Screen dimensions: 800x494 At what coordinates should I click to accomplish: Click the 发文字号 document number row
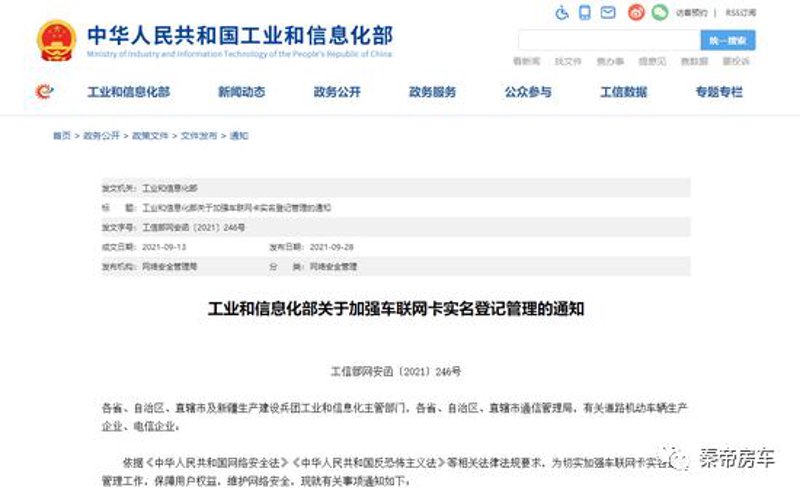(x=395, y=227)
